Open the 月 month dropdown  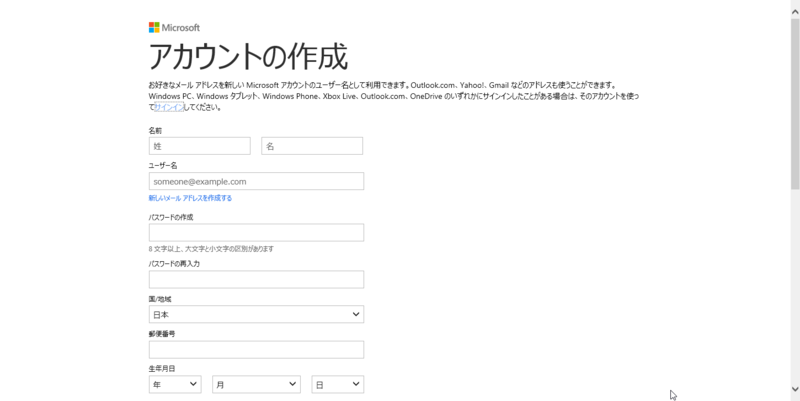coord(256,384)
